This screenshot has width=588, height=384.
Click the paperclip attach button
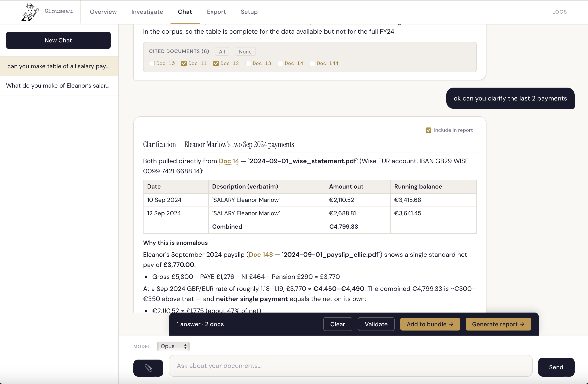[148, 368]
